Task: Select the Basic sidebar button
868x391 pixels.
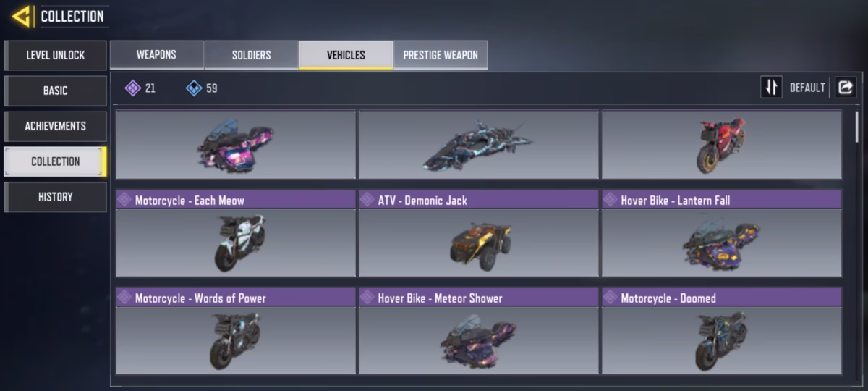Action: pos(56,91)
